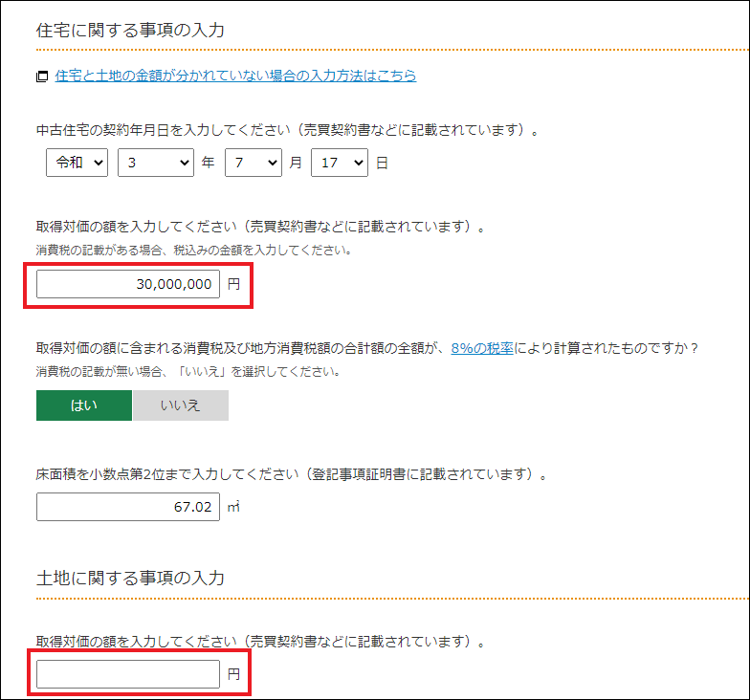Click the new-window icon beside the link
This screenshot has width=750, height=700.
pyautogui.click(x=42, y=77)
